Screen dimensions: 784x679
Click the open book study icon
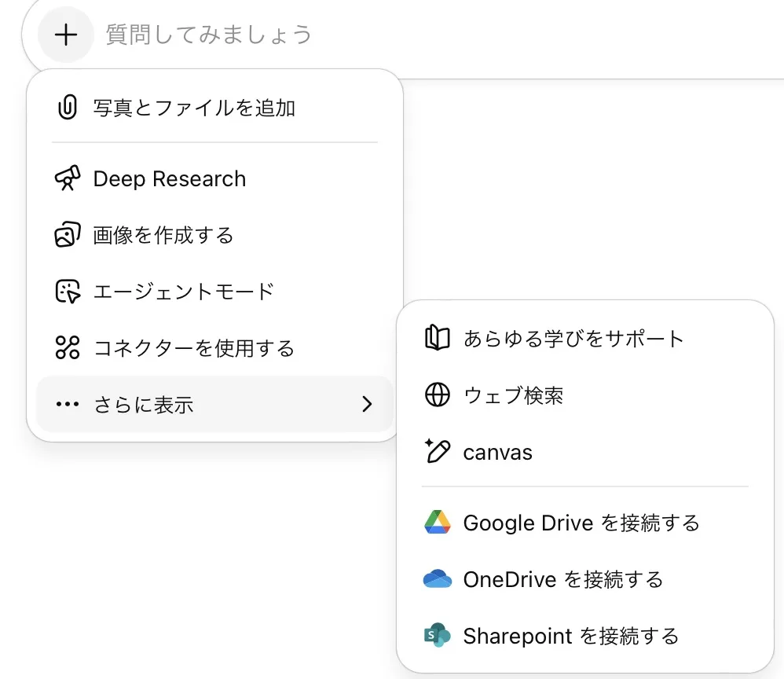coord(437,339)
